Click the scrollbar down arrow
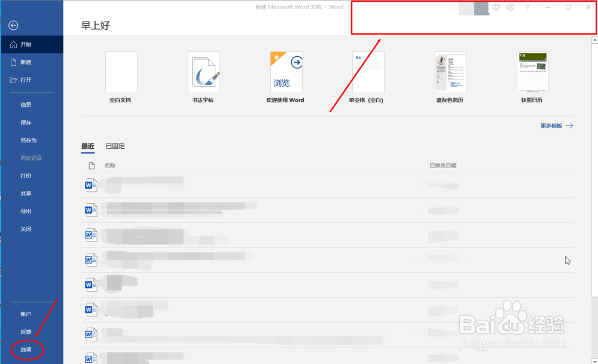 click(594, 360)
